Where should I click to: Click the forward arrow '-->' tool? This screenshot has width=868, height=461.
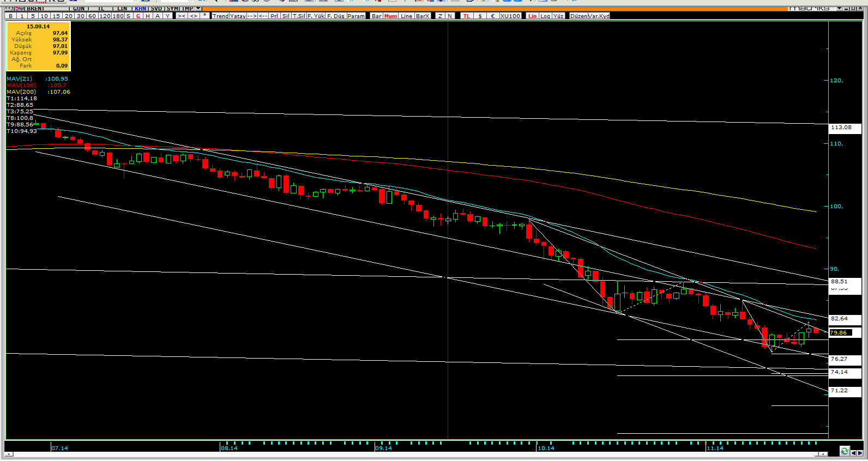(x=252, y=16)
